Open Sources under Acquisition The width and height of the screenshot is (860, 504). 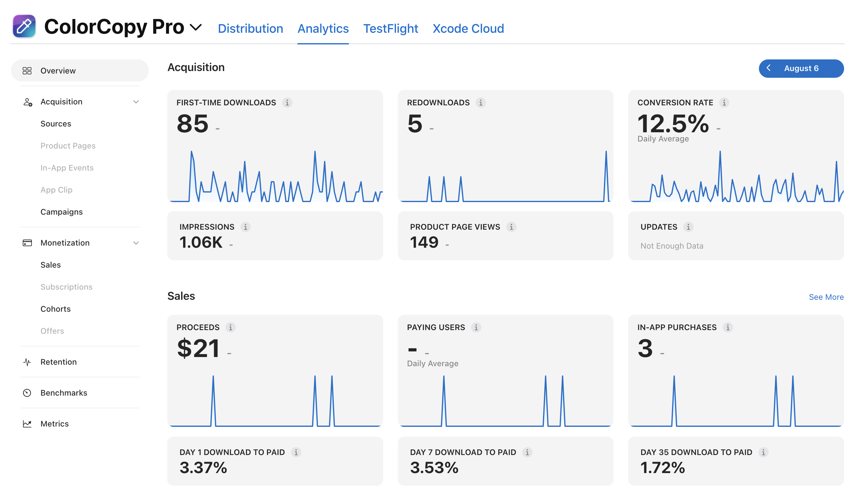coord(56,123)
